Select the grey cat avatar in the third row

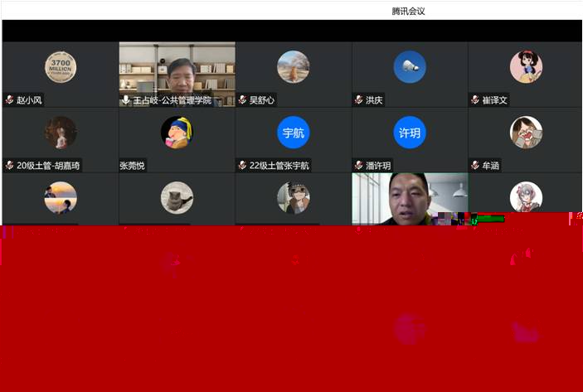coord(177,197)
